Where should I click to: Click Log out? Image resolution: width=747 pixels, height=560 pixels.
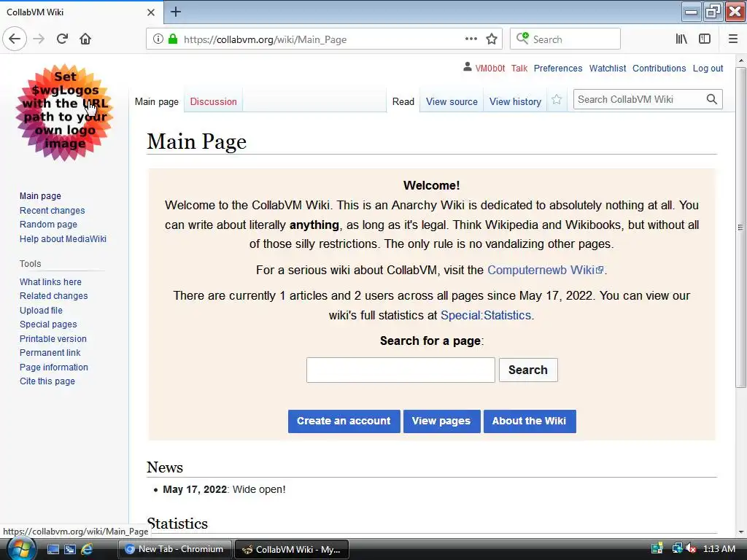tap(708, 68)
